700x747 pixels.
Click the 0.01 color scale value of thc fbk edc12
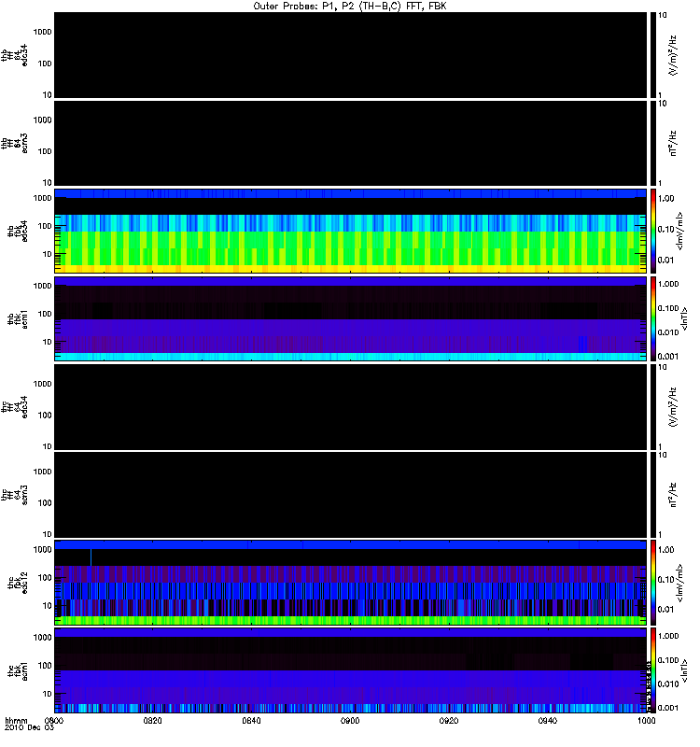point(666,610)
